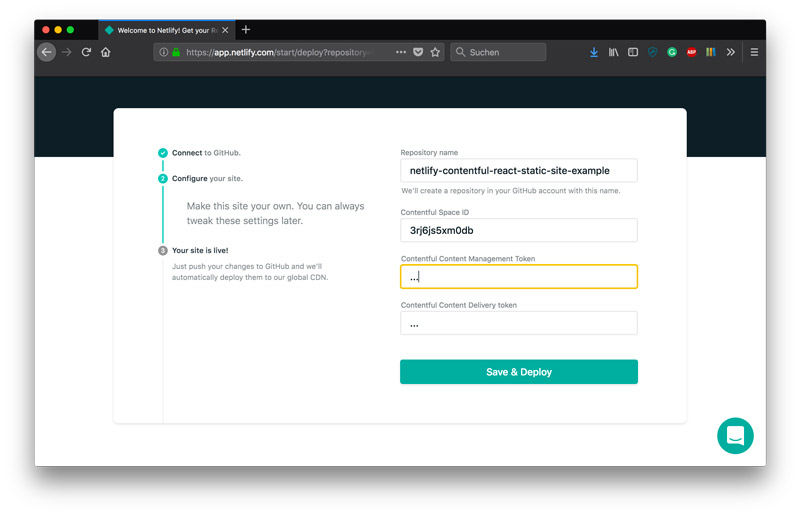Click the Netlify favicon on the tab
The height and width of the screenshot is (515, 800).
109,30
